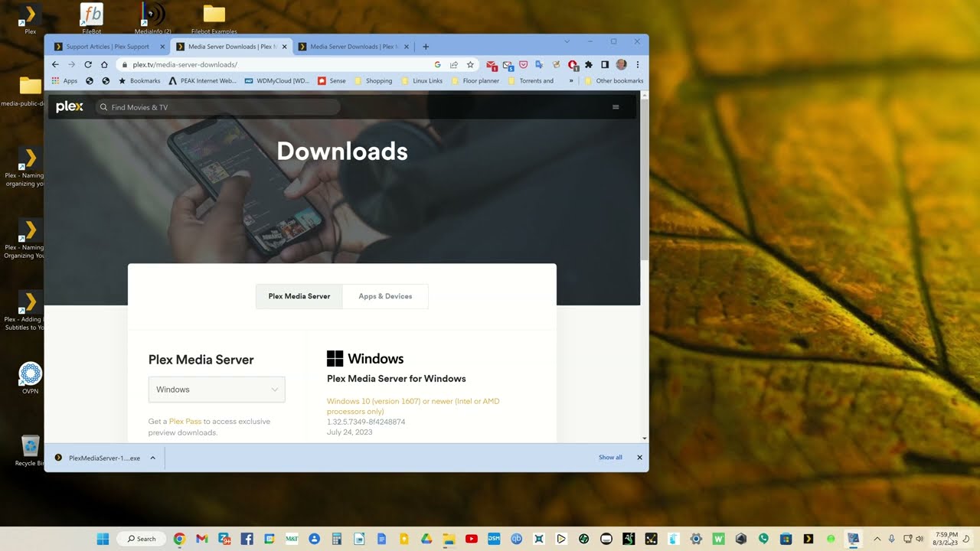Viewport: 980px width, 551px height.
Task: Open the WDMyCloud bookmark
Action: click(x=277, y=80)
